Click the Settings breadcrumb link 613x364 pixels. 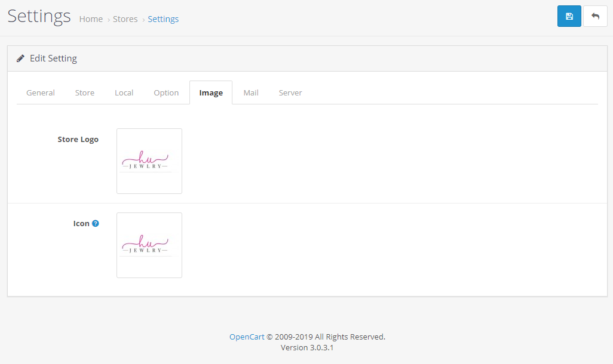163,19
